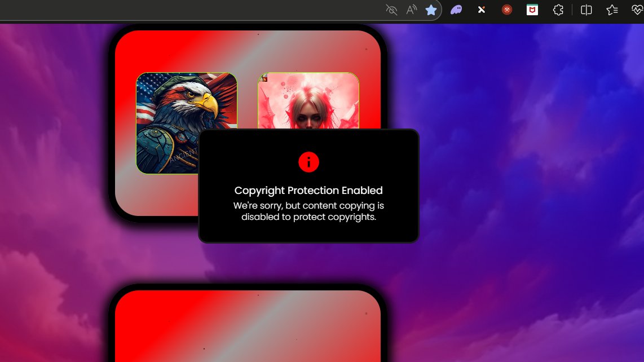
Task: Open the red round hammer extension icon
Action: [x=507, y=10]
